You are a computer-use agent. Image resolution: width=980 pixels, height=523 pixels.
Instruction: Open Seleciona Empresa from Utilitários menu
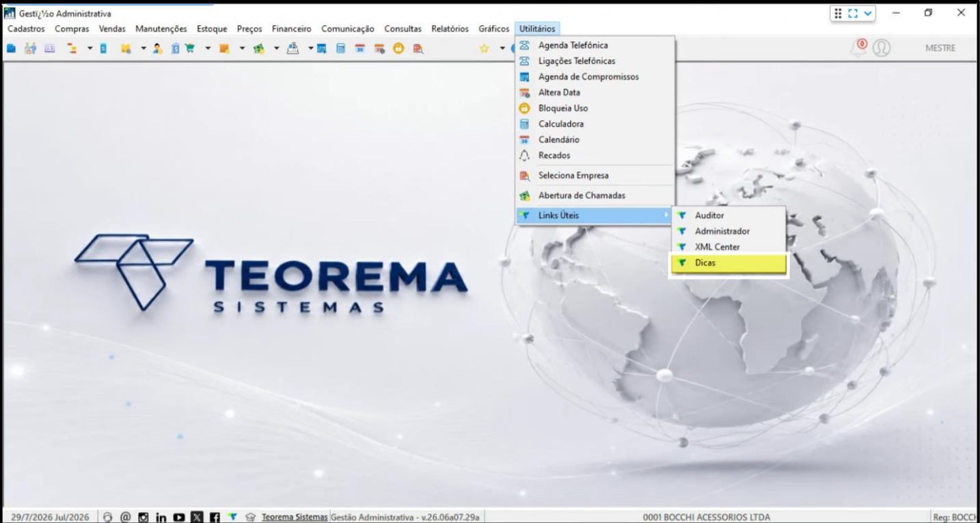(595, 175)
